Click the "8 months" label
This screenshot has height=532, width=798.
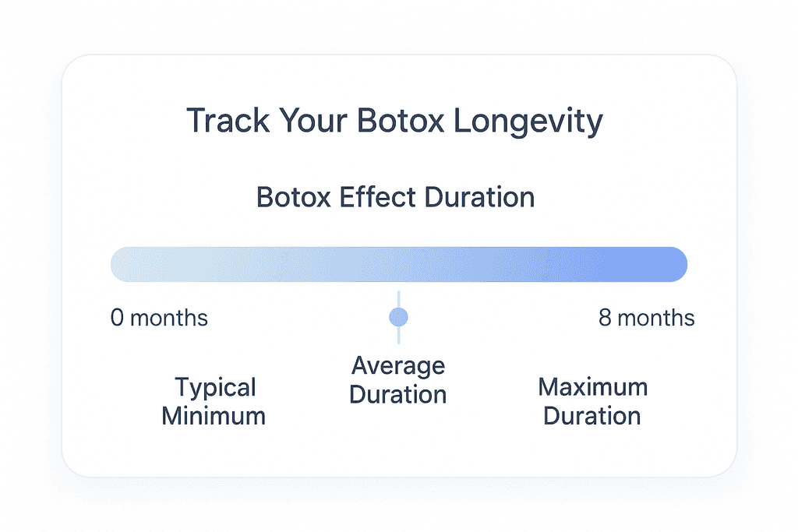coord(646,318)
